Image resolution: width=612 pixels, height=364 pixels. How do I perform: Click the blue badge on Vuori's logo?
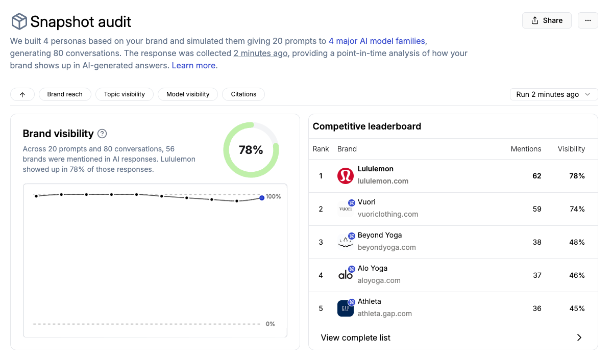click(352, 203)
